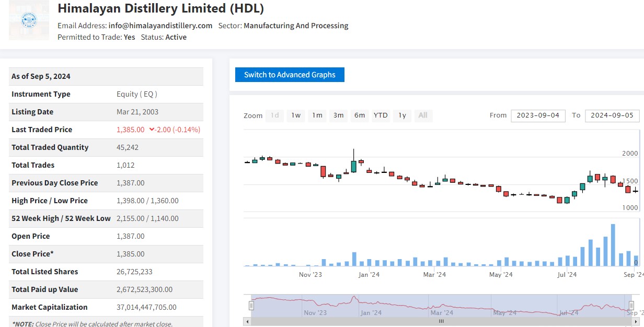The height and width of the screenshot is (327, 644).
Task: Click the left handle of the range navigator
Action: 251,306
